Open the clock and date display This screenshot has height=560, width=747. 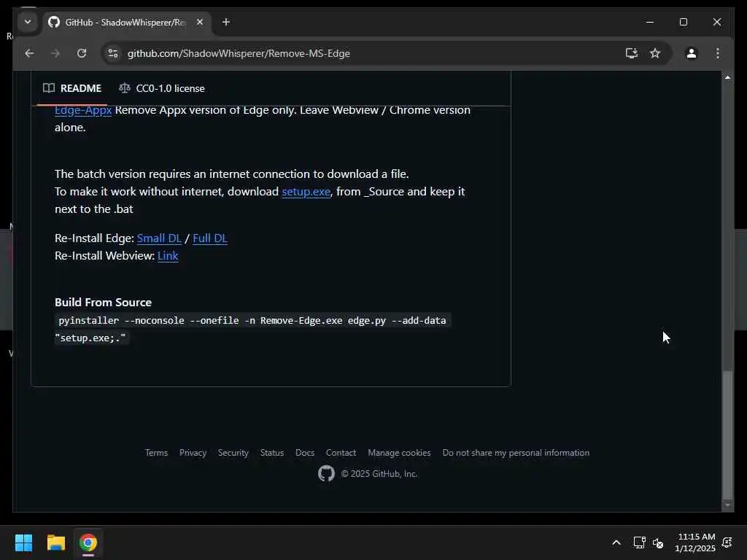tap(695, 542)
